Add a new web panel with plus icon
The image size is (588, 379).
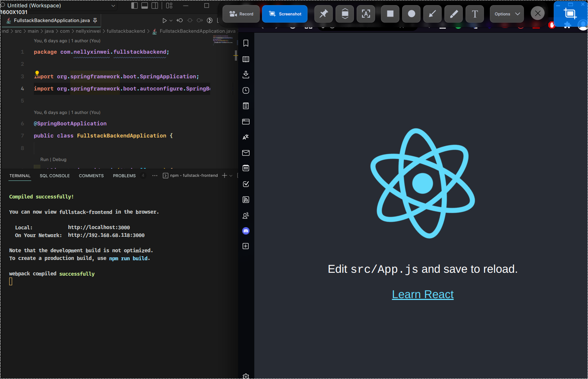click(x=246, y=246)
